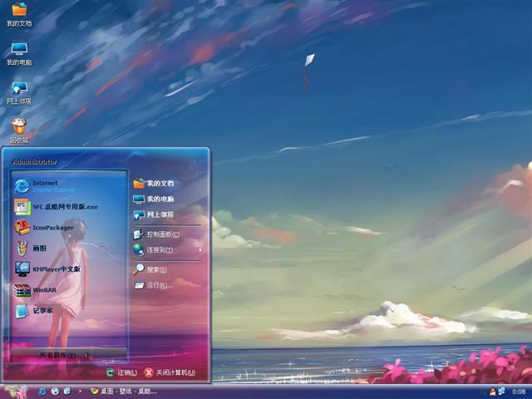532x399 pixels.
Task: Open 运行 (Run) in the Start menu
Action: pyautogui.click(x=156, y=285)
